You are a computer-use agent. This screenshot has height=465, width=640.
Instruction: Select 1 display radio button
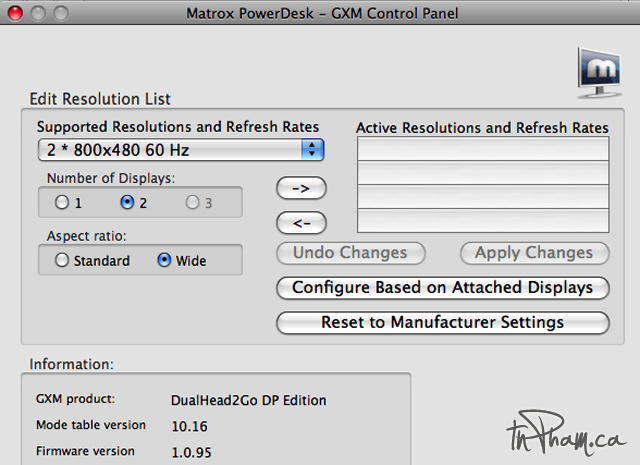pos(62,202)
